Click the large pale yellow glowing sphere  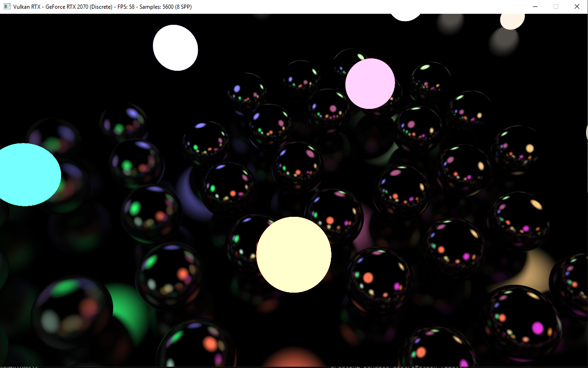coord(294,255)
